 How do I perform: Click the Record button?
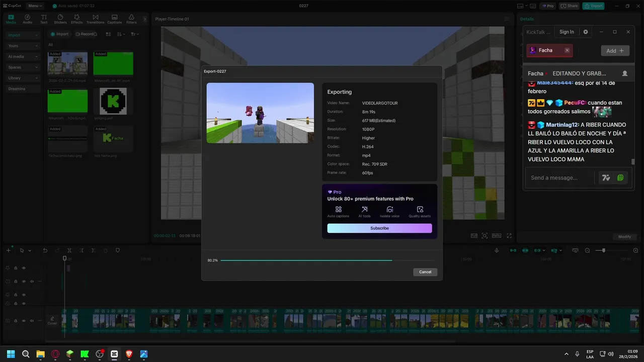[85, 34]
